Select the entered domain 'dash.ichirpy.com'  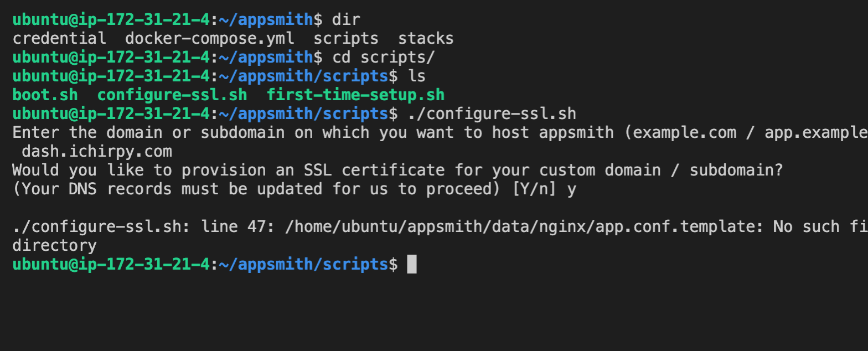pyautogui.click(x=97, y=152)
